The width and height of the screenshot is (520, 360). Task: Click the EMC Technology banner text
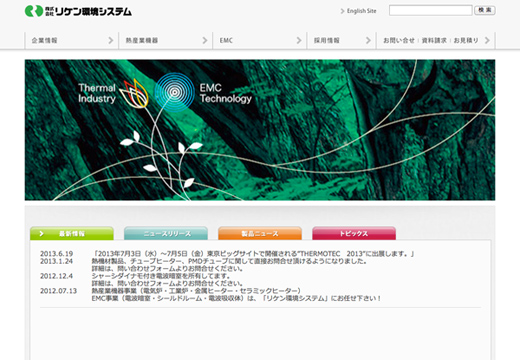coord(225,93)
